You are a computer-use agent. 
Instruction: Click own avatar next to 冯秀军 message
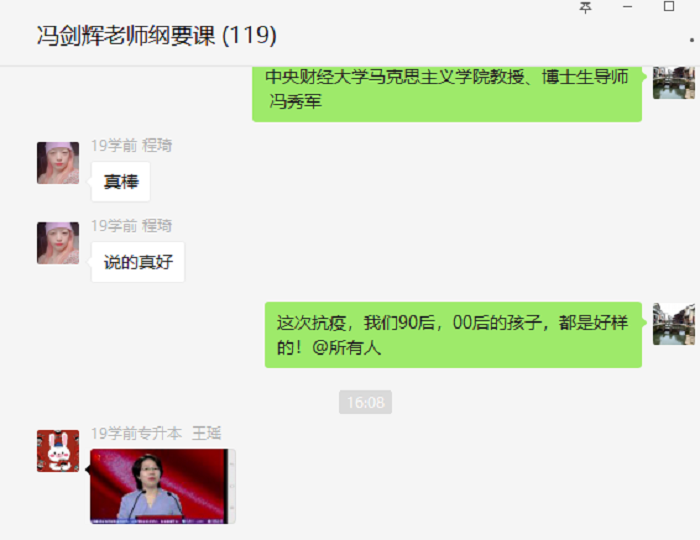(674, 83)
